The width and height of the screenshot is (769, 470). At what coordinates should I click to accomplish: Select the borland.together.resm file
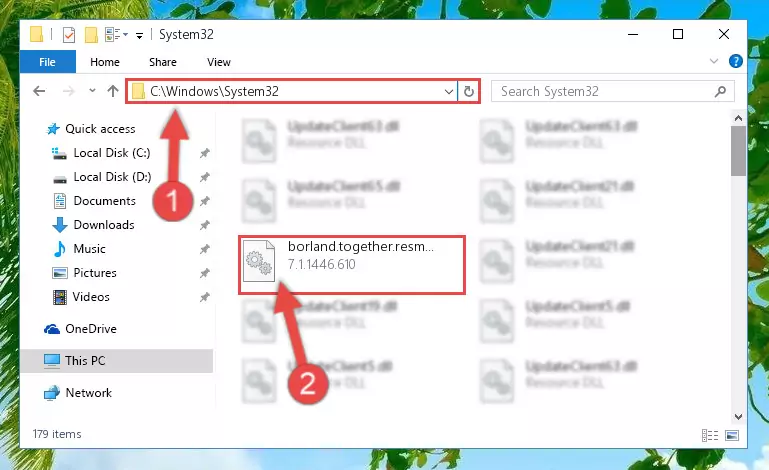(x=352, y=265)
